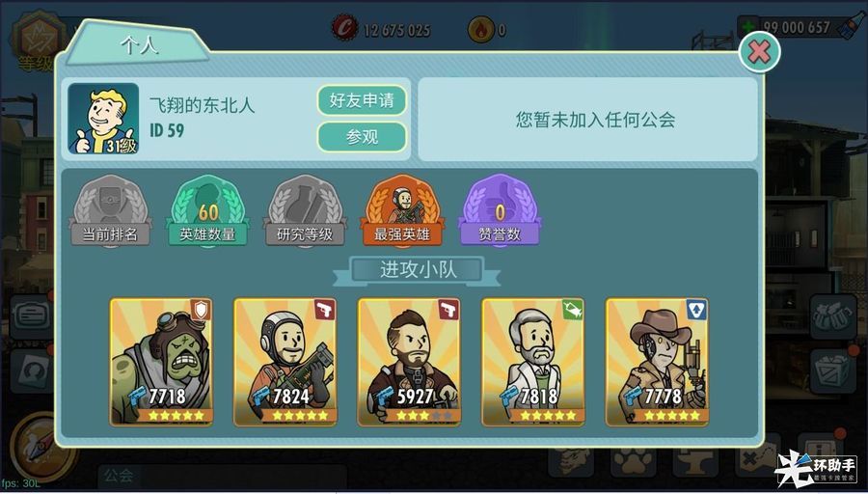Open the 英雄数量 hero count badge
868x494 pixels.
(207, 211)
